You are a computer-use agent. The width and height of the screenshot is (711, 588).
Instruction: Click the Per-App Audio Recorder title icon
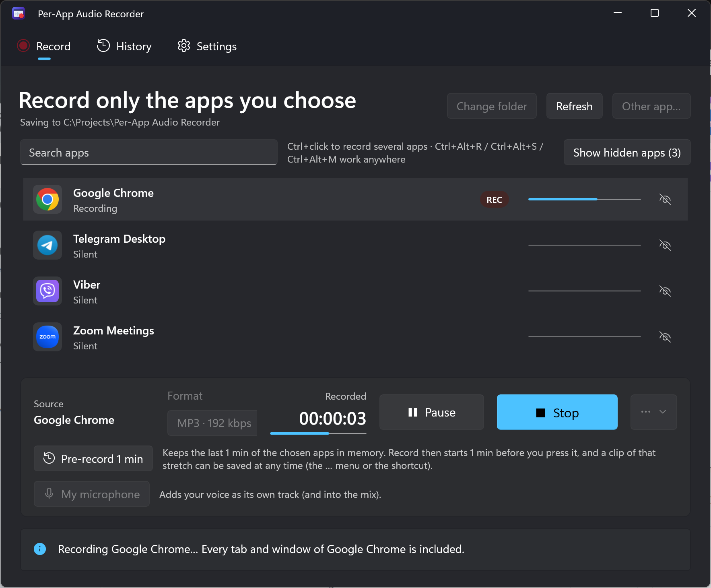(19, 14)
